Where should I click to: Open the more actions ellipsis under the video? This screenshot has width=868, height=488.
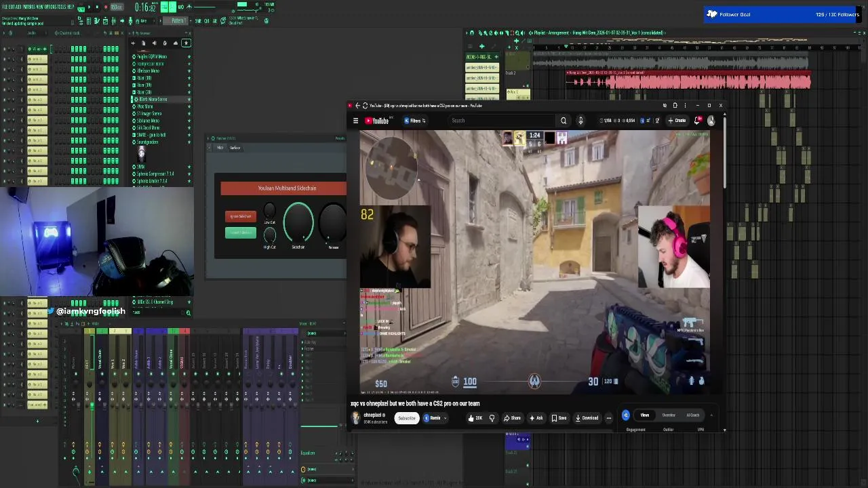pyautogui.click(x=609, y=418)
